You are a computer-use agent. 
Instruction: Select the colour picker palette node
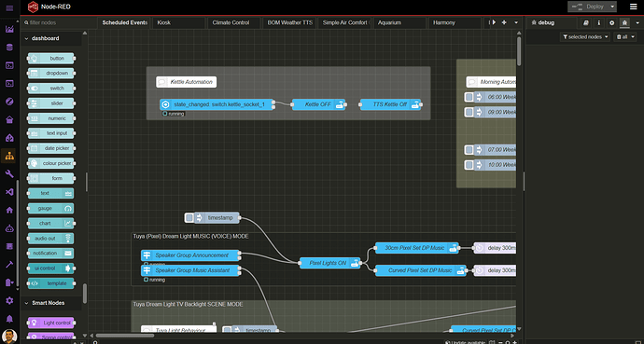pyautogui.click(x=51, y=163)
